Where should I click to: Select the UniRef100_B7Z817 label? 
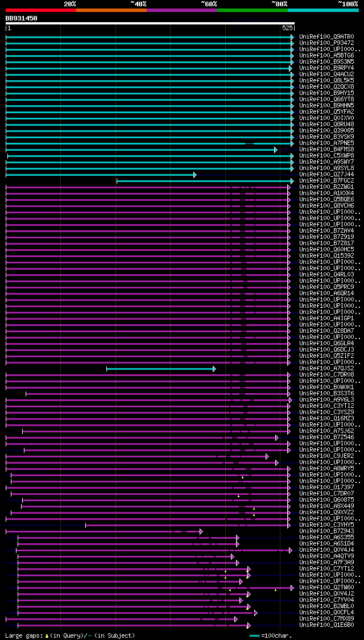(x=326, y=243)
